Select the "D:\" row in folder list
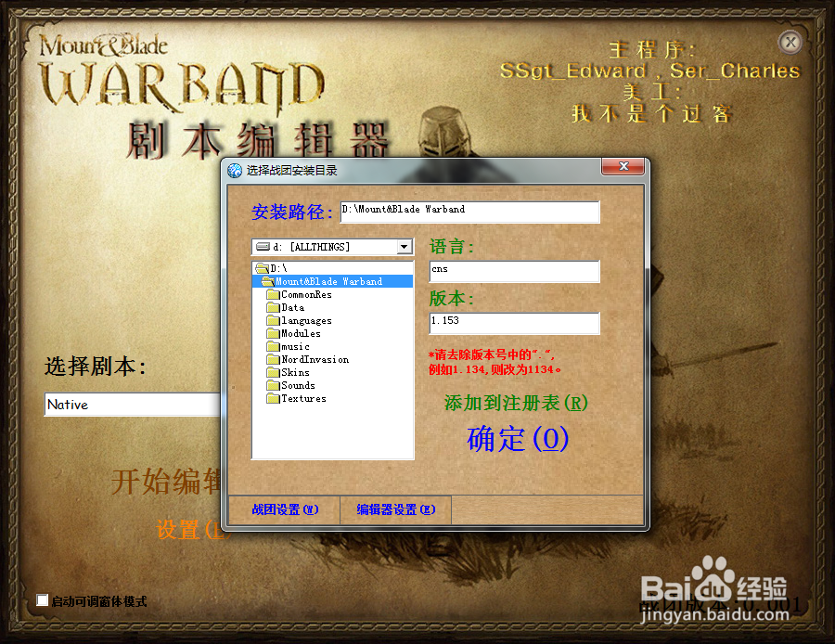 click(332, 268)
